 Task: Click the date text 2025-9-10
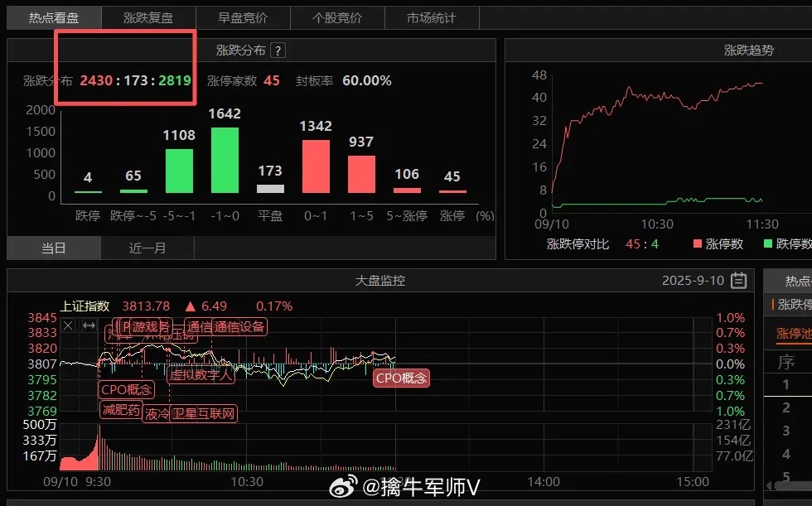click(693, 281)
